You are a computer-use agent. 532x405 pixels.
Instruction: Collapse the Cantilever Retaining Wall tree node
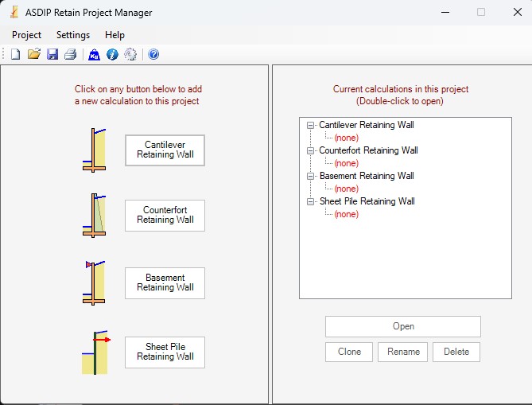(310, 125)
